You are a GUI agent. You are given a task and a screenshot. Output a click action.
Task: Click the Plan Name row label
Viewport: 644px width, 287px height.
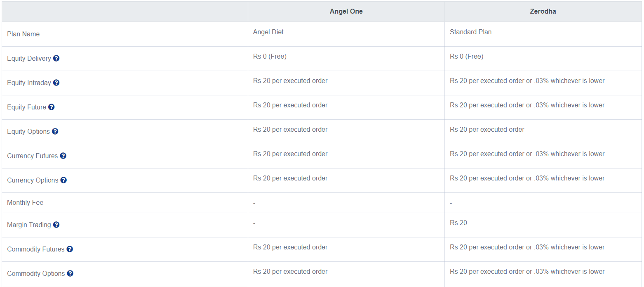(x=23, y=34)
